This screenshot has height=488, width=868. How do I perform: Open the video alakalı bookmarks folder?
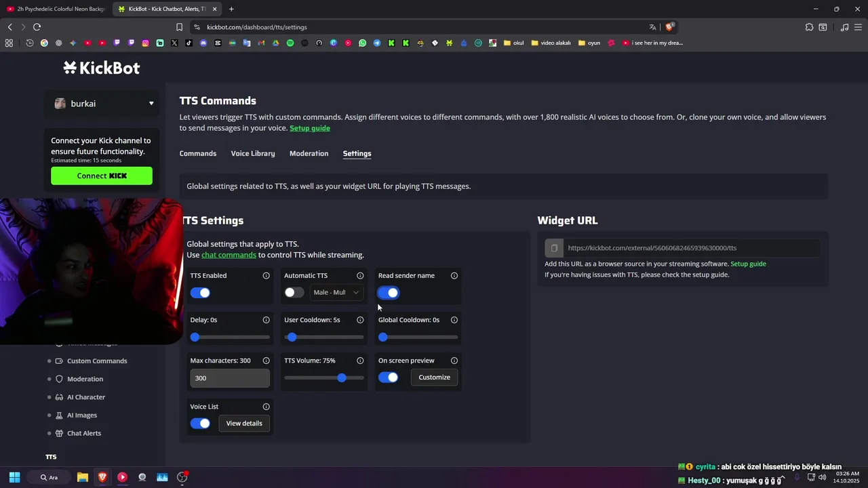pyautogui.click(x=551, y=43)
